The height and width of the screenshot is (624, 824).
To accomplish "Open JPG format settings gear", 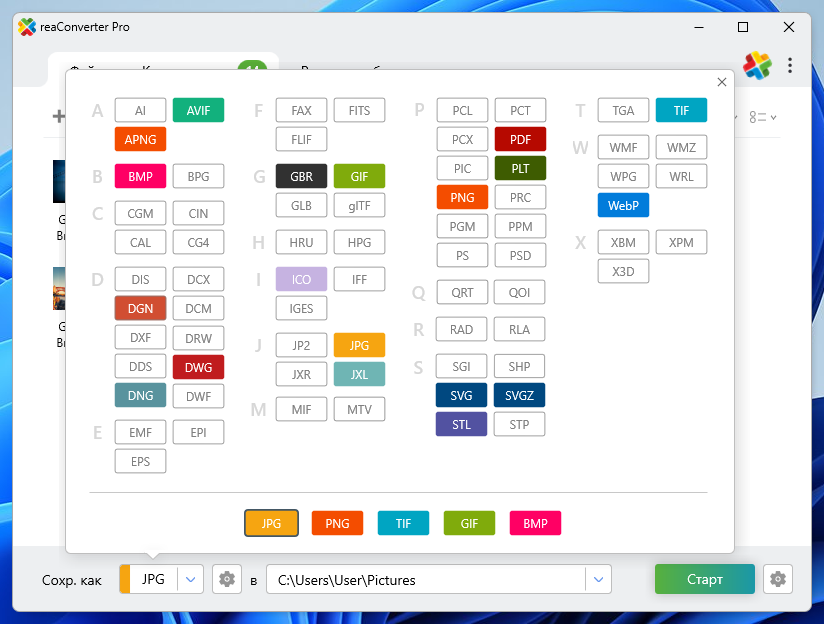I will pyautogui.click(x=227, y=579).
